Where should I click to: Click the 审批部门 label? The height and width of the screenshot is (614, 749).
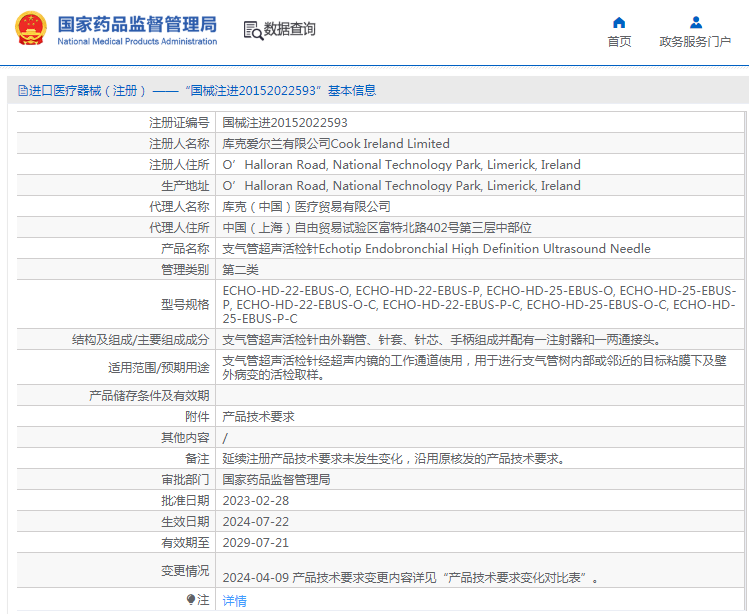(185, 480)
